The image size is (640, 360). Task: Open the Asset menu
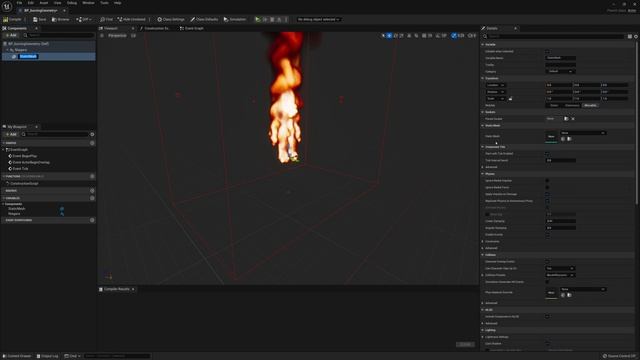(x=44, y=3)
